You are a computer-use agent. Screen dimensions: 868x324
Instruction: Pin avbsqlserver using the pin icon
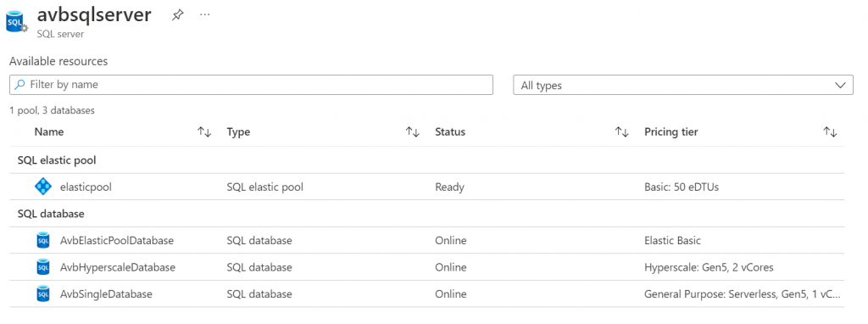tap(177, 15)
